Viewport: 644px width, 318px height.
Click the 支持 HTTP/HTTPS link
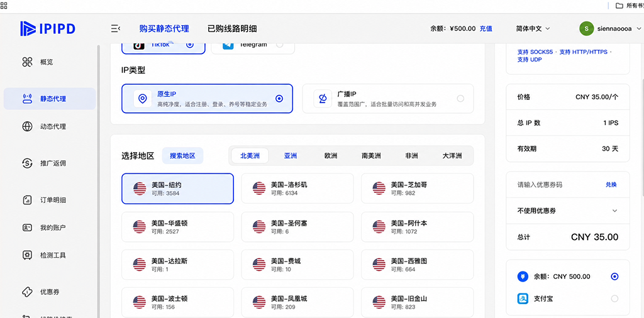click(x=583, y=52)
